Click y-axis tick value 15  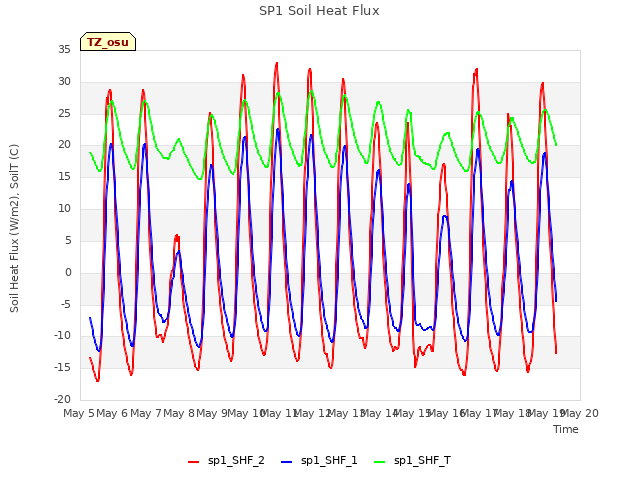64,177
